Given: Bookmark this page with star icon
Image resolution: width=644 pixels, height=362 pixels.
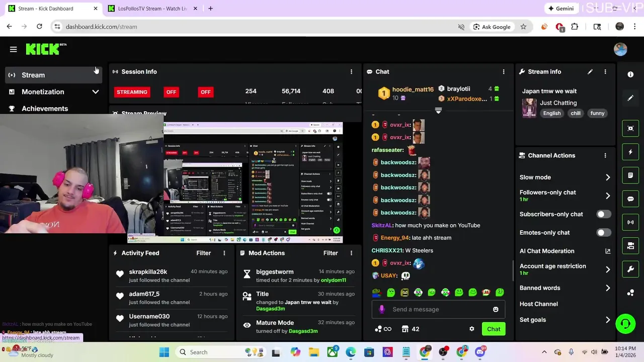Looking at the screenshot, I should tap(523, 27).
